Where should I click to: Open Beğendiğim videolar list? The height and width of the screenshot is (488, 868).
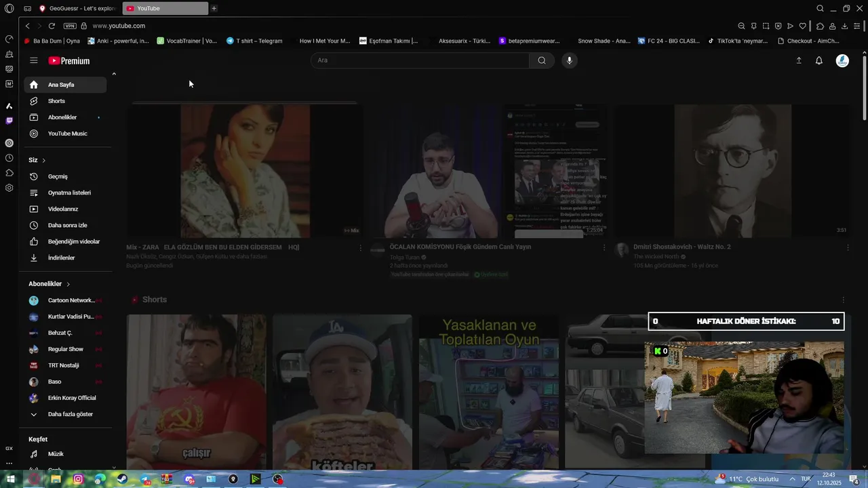point(65,241)
